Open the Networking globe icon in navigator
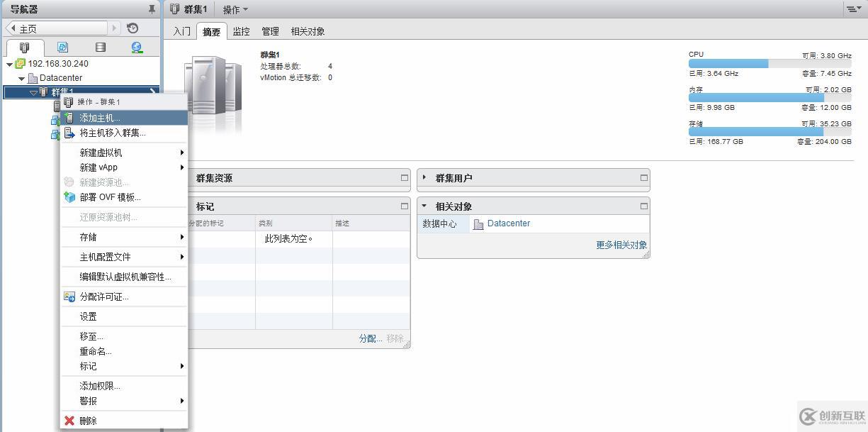Viewport: 868px width, 432px height. [136, 47]
